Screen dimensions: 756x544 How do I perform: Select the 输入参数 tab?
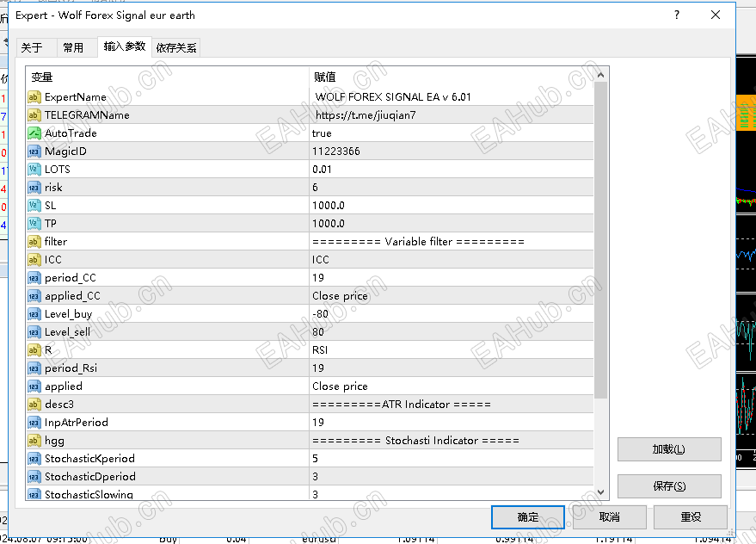[x=125, y=46]
